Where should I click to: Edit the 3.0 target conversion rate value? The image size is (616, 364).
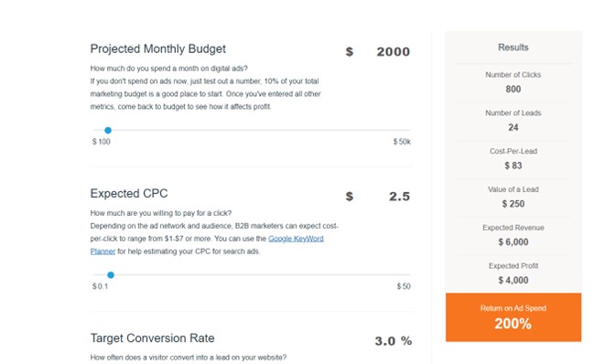click(x=385, y=341)
